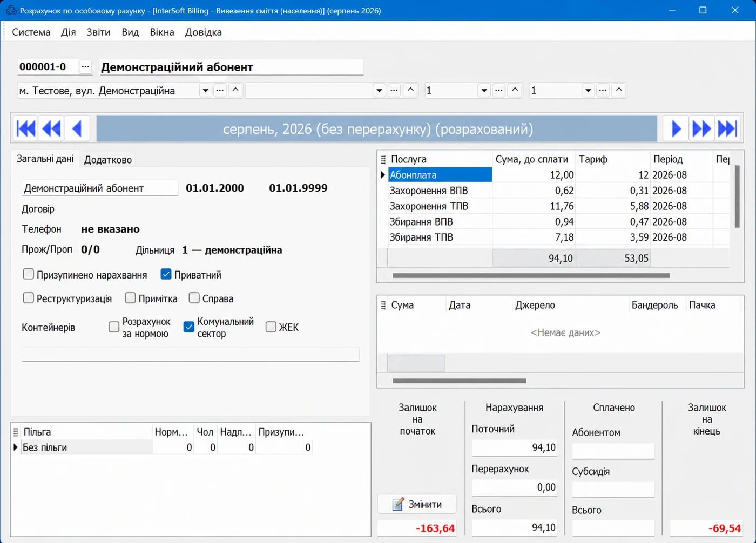Click the services table horizontal scrollbar
This screenshot has width=756, height=543.
531,275
